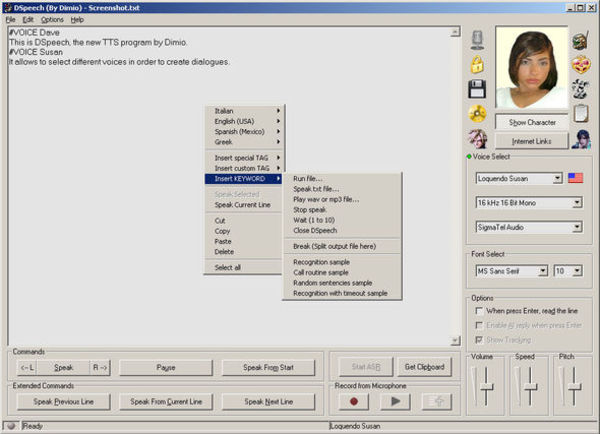
Task: Expand the Spanish (Mexico) submenu
Action: [244, 131]
